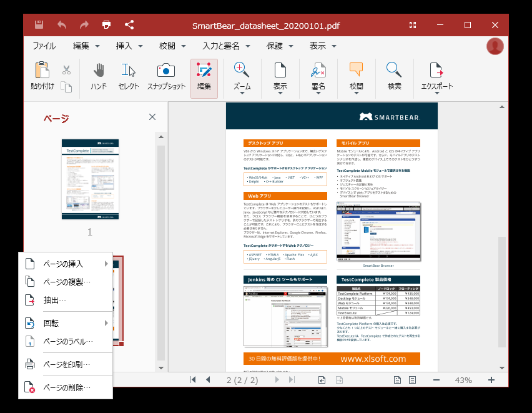Open the 署名 signature tool
Screen dimensions: 532x413
tap(318, 79)
